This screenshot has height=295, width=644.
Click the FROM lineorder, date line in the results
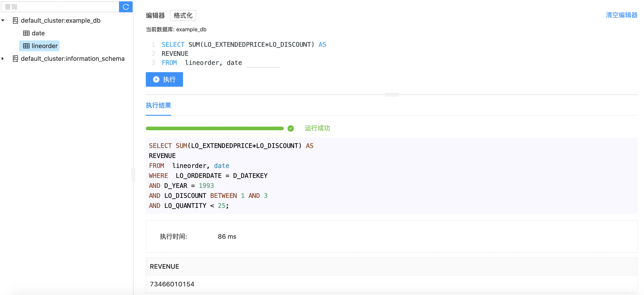pyautogui.click(x=189, y=166)
